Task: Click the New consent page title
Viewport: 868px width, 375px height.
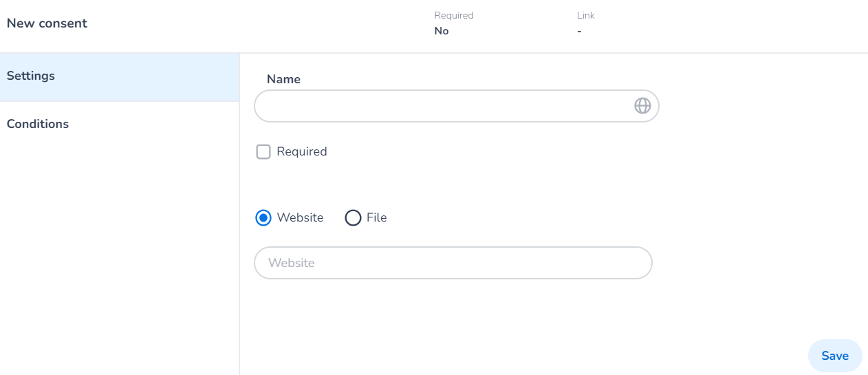Action: [47, 23]
